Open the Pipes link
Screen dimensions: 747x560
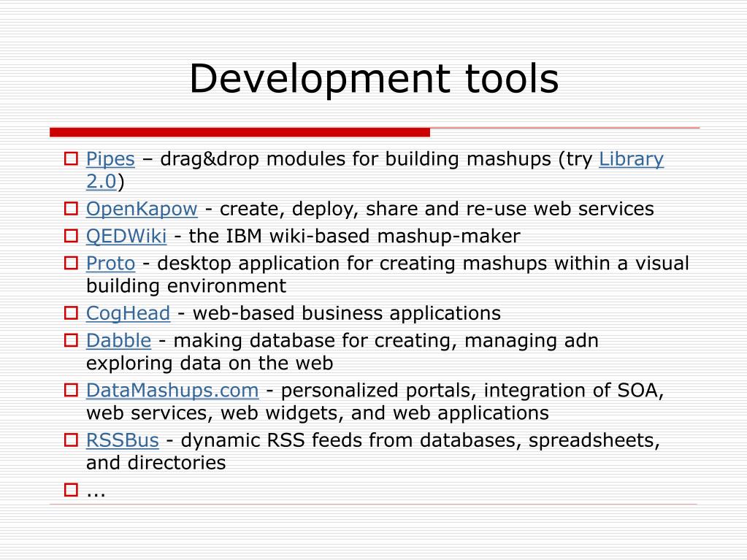click(110, 159)
